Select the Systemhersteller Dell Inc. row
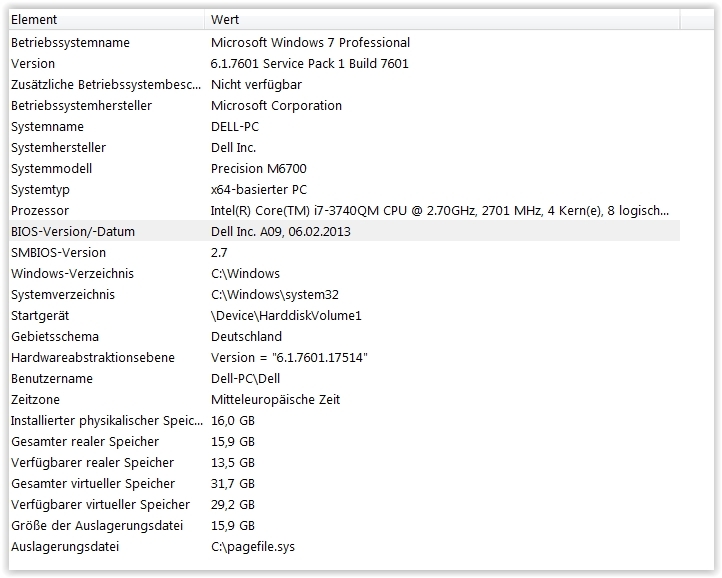 pyautogui.click(x=344, y=148)
